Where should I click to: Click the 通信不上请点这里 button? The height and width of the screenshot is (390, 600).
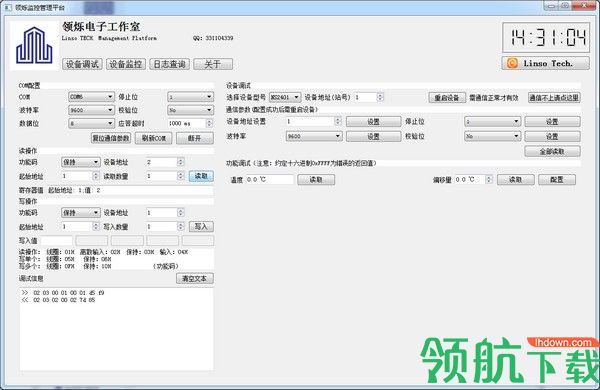554,98
